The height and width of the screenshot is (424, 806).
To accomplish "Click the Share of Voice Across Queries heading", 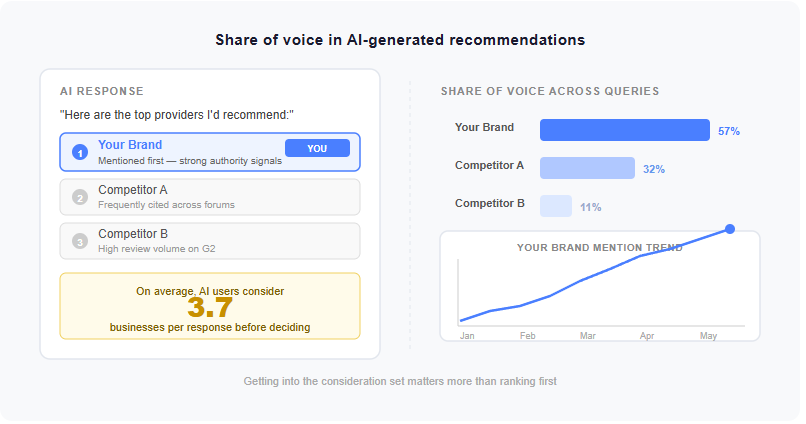I will tap(550, 91).
